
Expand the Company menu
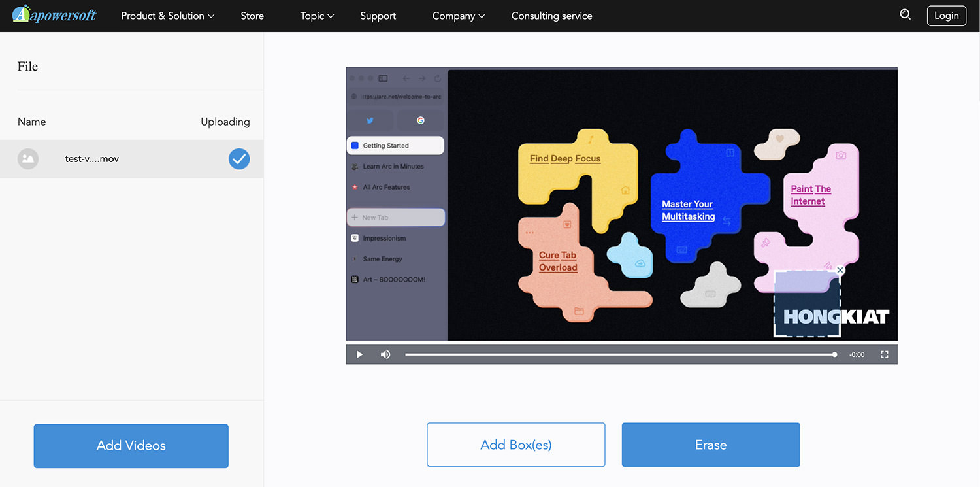coord(459,16)
